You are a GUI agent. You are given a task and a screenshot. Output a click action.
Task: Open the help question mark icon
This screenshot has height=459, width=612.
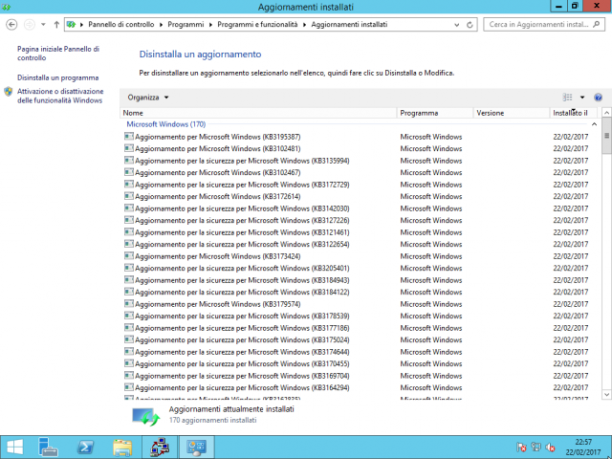pos(598,97)
